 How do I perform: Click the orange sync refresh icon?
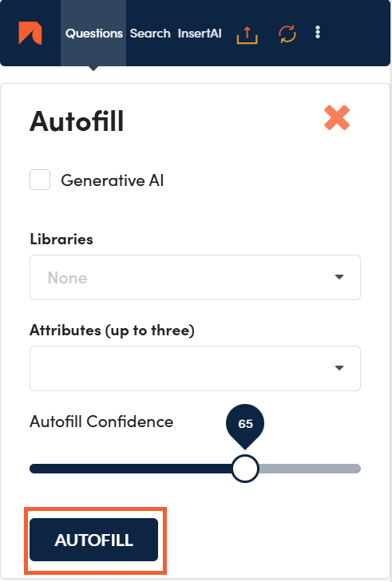287,34
